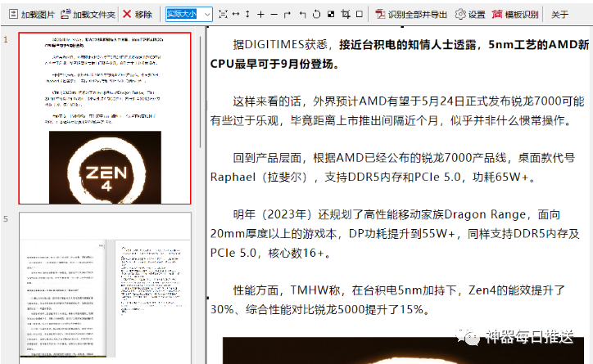The image size is (593, 364).
Task: Click the thumbnail panel vertical scrollbar
Action: [200, 92]
